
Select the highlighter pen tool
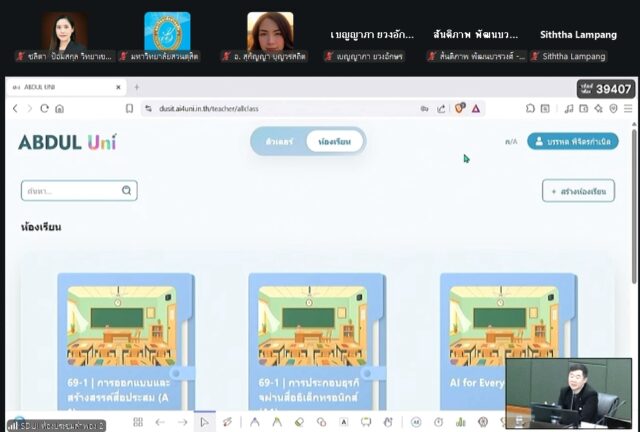[277, 422]
